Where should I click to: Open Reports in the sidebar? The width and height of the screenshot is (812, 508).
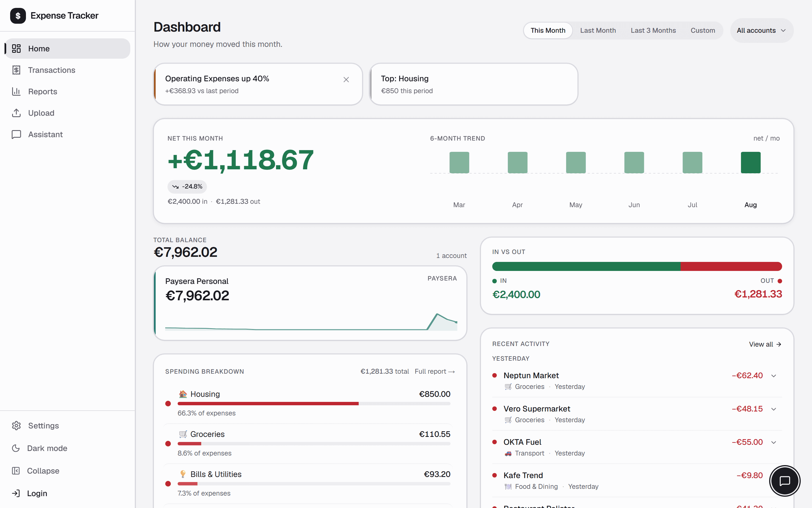point(67,91)
